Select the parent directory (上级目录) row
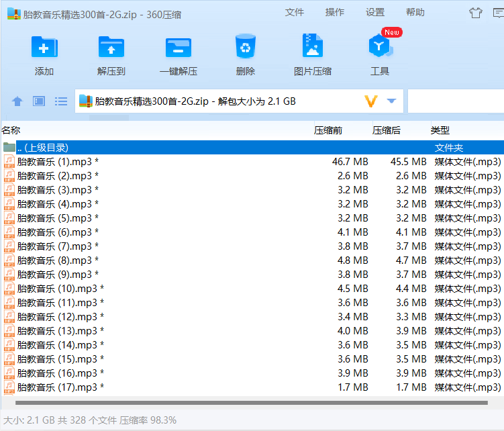504x431 pixels. pyautogui.click(x=43, y=148)
